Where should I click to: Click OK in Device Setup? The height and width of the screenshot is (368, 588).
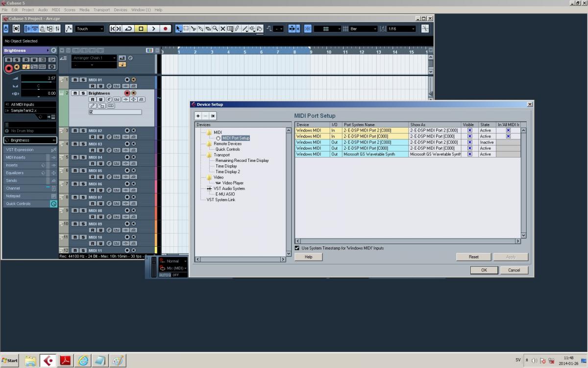pyautogui.click(x=484, y=270)
